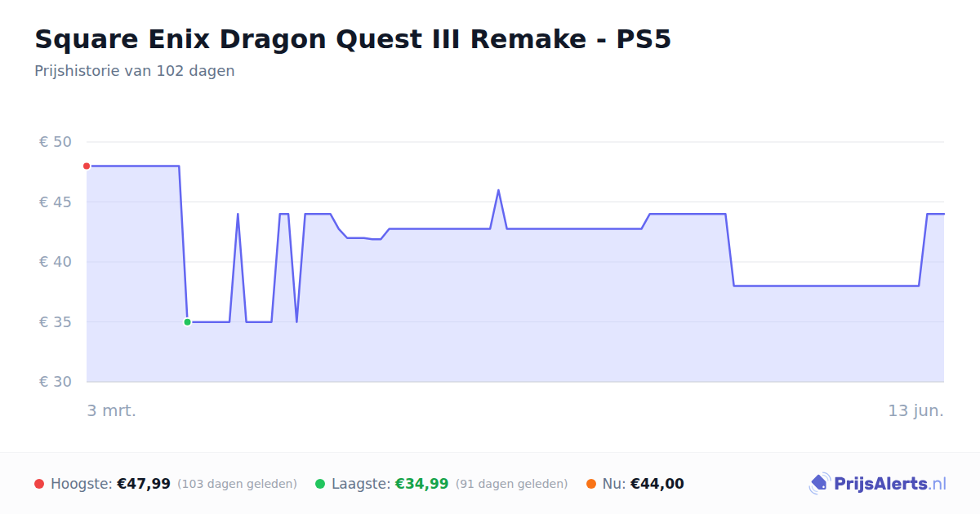The image size is (980, 514).
Task: Select the Hoogste €47,99 price value
Action: [x=144, y=484]
